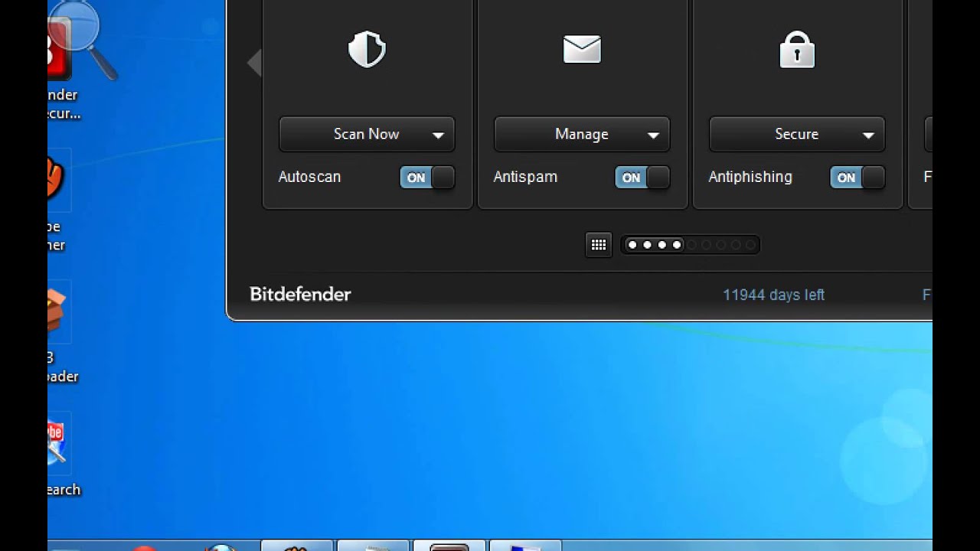The image size is (980, 551).
Task: Click the Antivirus shield icon
Action: [x=367, y=50]
